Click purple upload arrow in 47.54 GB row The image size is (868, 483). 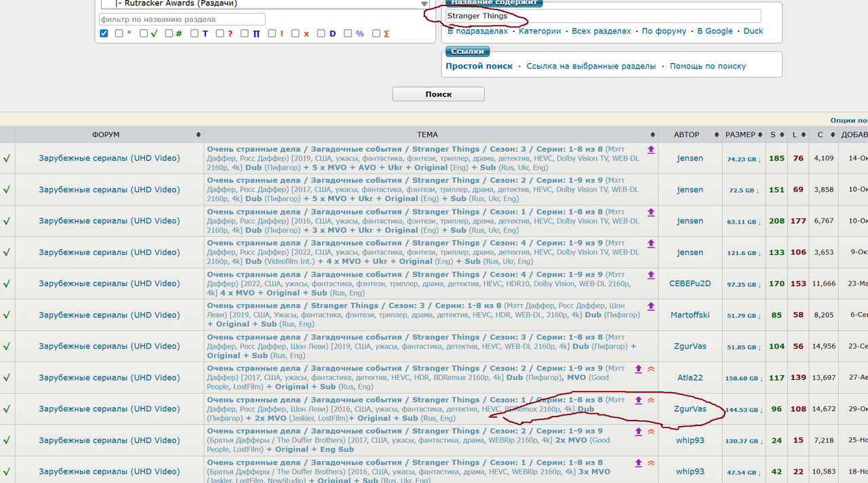pyautogui.click(x=638, y=463)
